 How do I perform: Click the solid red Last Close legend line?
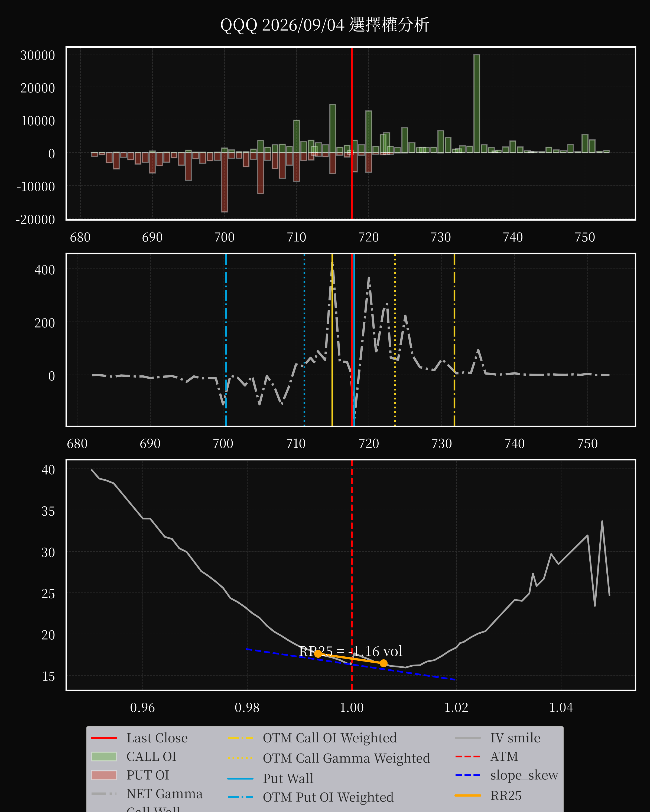click(x=104, y=738)
